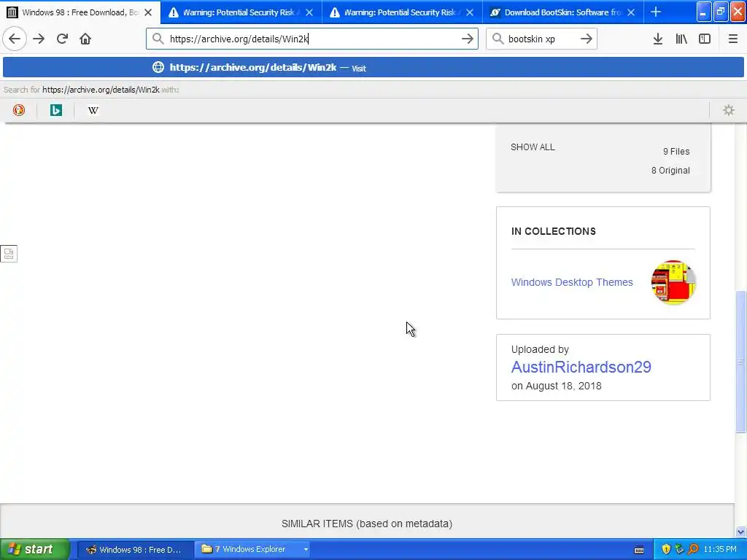Click the on August 18, 2018 text
This screenshot has width=747, height=560.
(556, 386)
